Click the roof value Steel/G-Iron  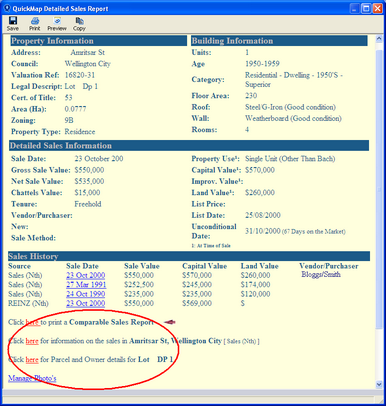pyautogui.click(x=290, y=107)
